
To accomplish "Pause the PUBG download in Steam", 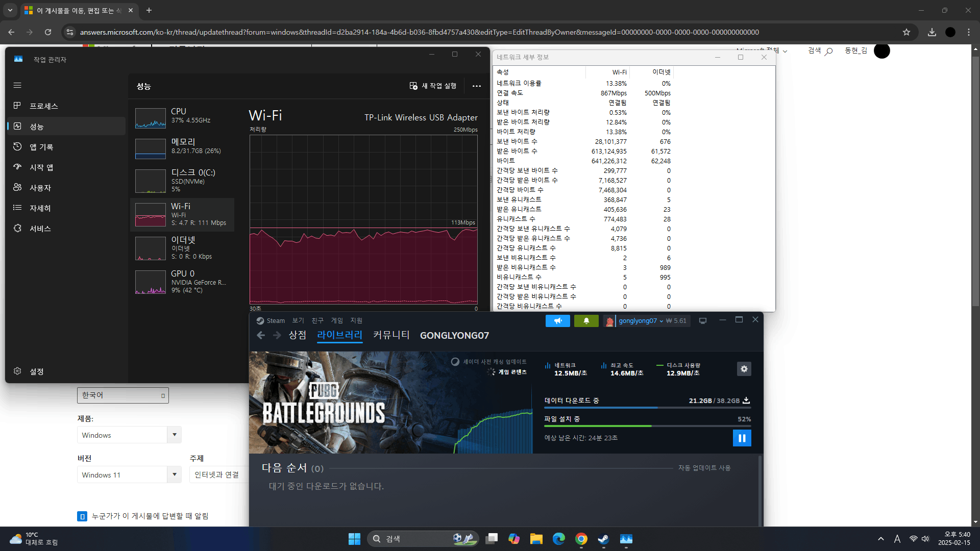I will pyautogui.click(x=742, y=438).
